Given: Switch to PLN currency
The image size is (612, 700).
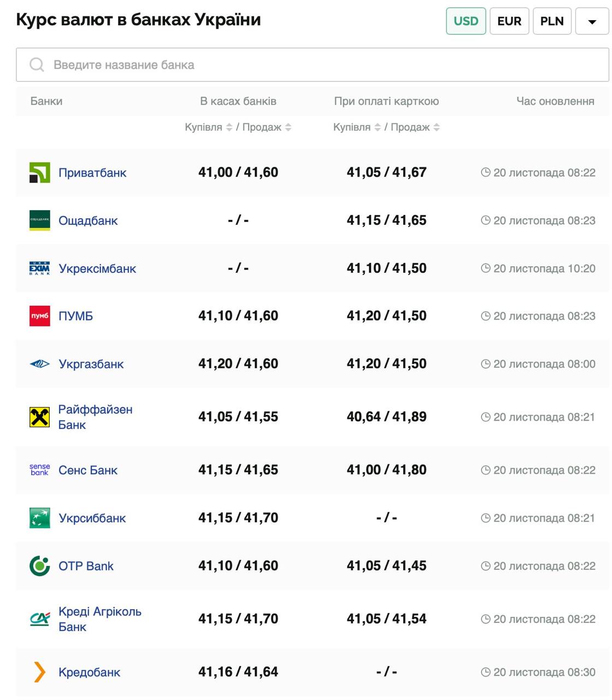Looking at the screenshot, I should (551, 21).
